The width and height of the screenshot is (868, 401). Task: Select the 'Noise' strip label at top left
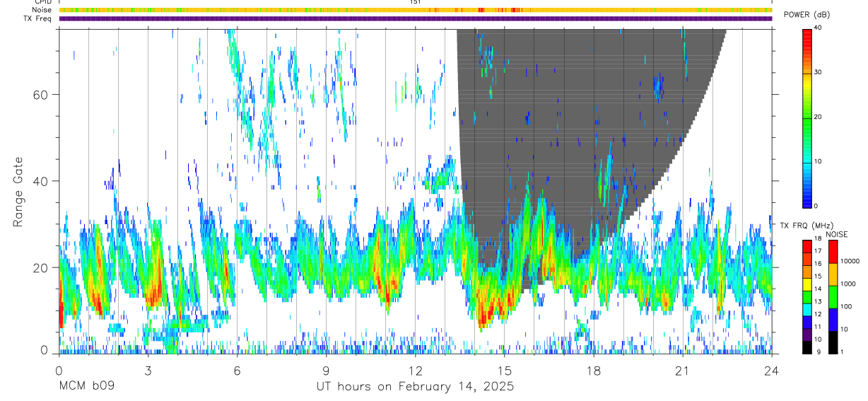(x=42, y=10)
